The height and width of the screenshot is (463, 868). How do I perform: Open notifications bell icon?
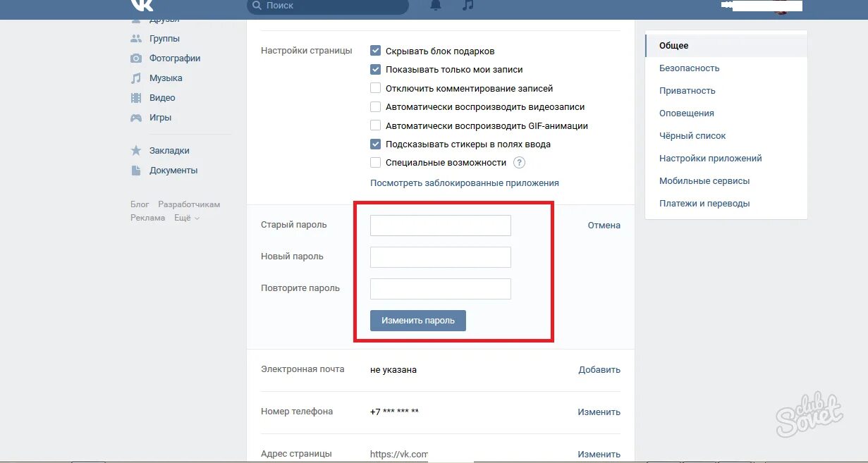click(436, 5)
